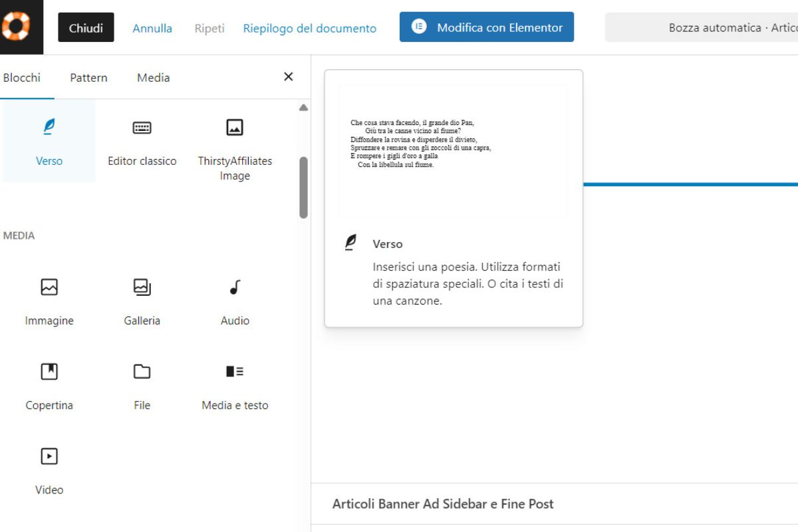Undo with the Annulla link
The width and height of the screenshot is (798, 532).
[152, 28]
